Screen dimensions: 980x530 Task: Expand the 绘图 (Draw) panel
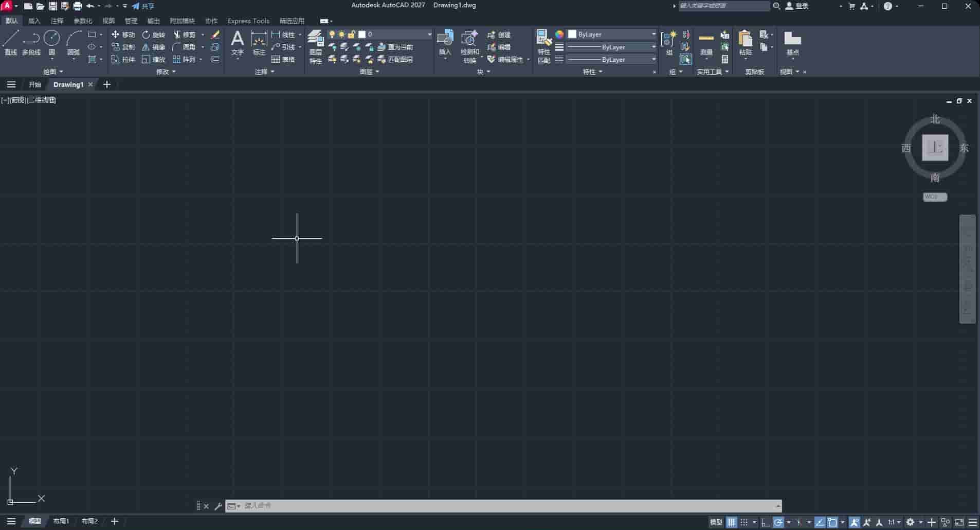[53, 72]
